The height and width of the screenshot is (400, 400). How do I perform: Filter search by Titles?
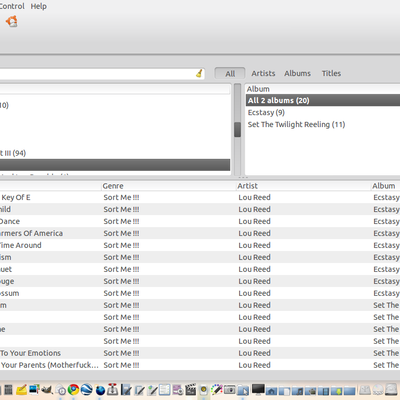(331, 73)
